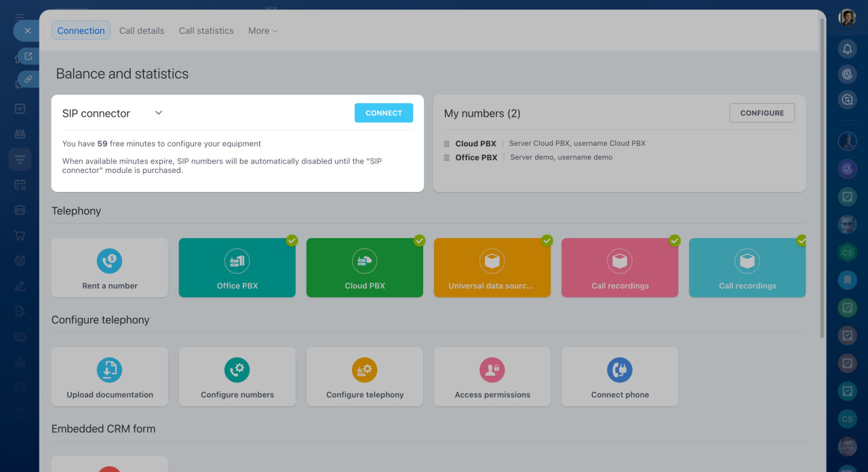Expand the SIP connector dropdown
The image size is (868, 472).
tap(159, 113)
